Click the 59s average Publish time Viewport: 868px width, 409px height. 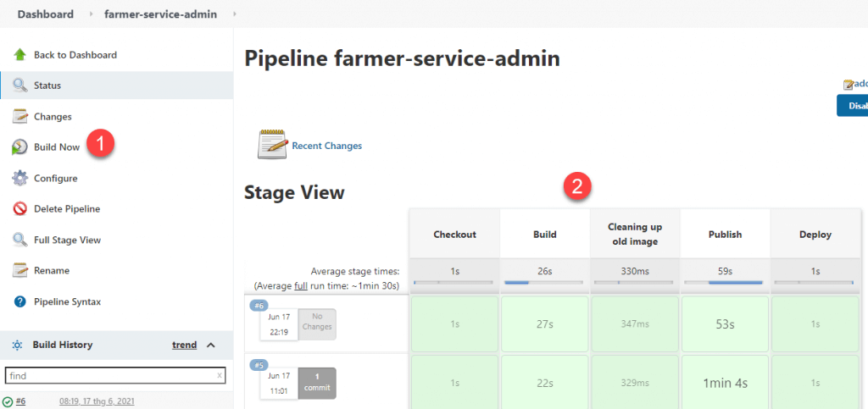pos(726,271)
